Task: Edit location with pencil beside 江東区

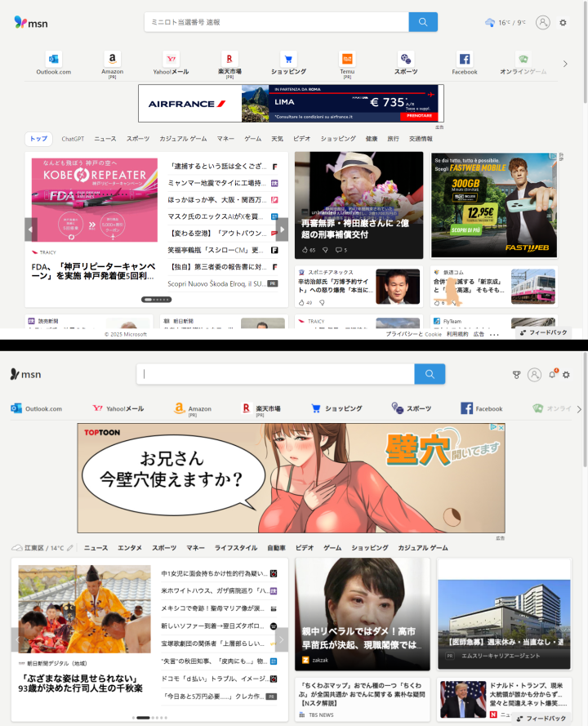Action: tap(70, 548)
